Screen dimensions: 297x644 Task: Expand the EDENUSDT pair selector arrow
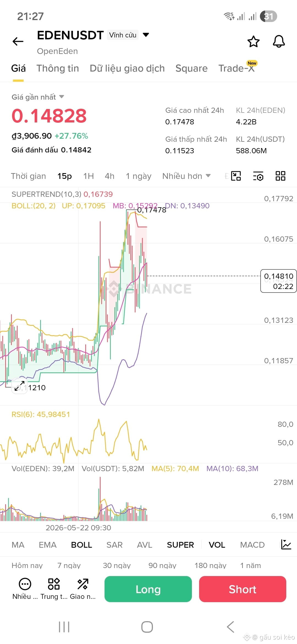click(x=146, y=35)
